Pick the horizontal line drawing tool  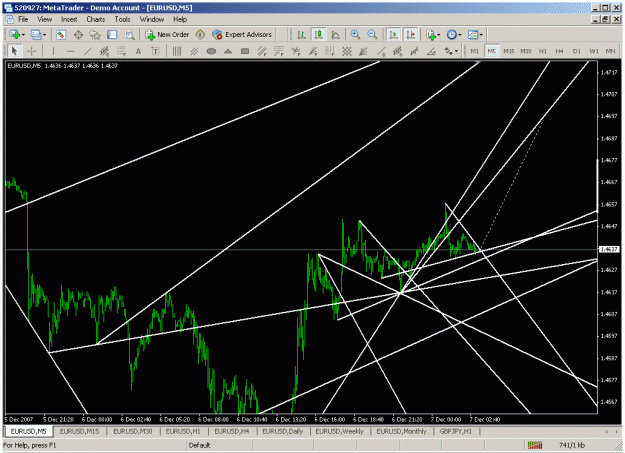click(71, 51)
